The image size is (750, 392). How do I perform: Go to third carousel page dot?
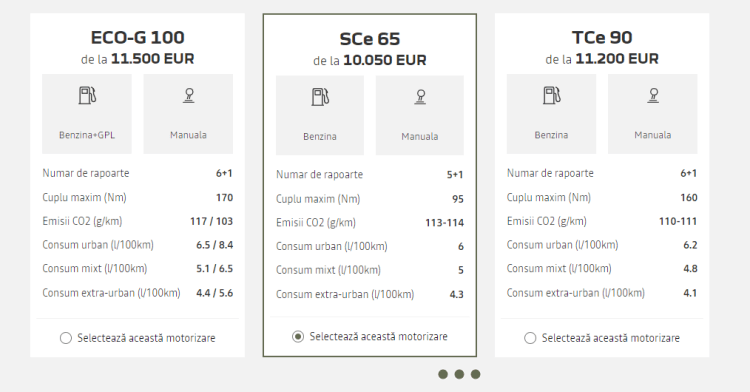(x=475, y=374)
